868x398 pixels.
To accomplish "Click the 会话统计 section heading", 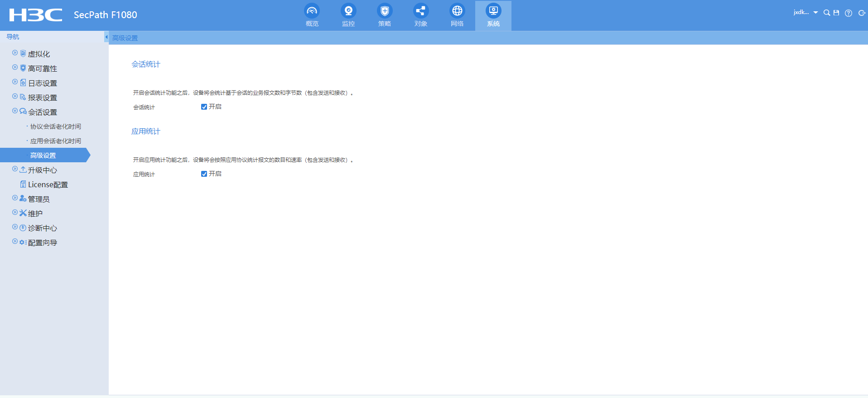I will pyautogui.click(x=146, y=64).
